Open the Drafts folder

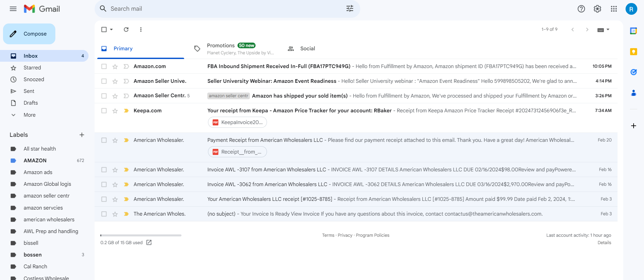tap(31, 103)
